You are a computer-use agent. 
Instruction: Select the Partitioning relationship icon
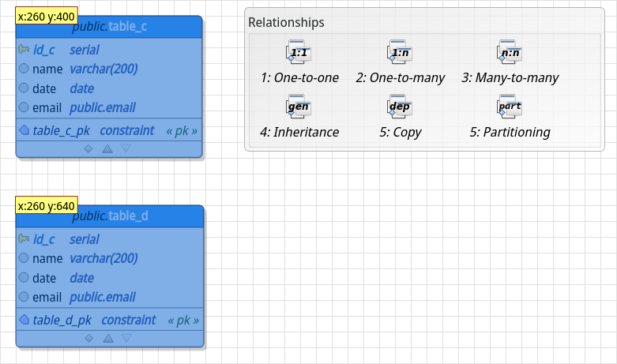click(x=510, y=107)
